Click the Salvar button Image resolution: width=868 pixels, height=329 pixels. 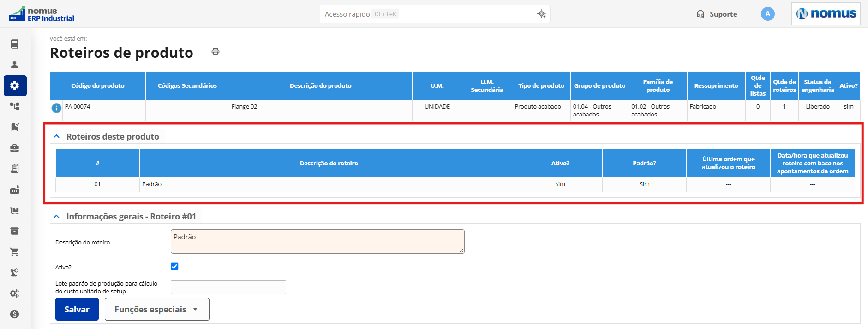pyautogui.click(x=77, y=309)
